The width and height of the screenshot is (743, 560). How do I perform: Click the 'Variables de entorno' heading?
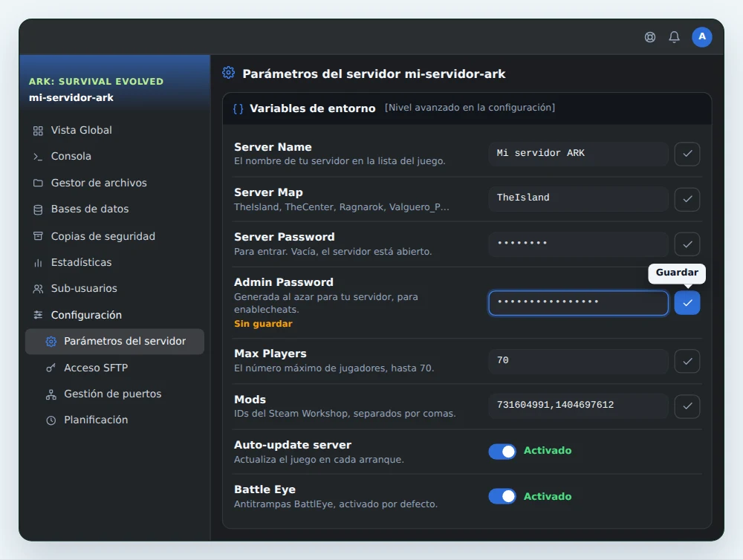[312, 108]
